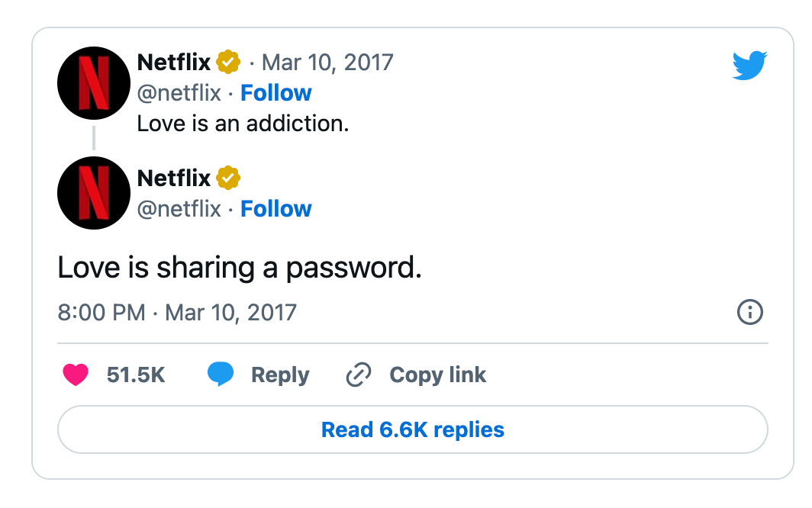Click the 'Love is sharing a password.' text
This screenshot has width=812, height=508.
click(x=240, y=268)
